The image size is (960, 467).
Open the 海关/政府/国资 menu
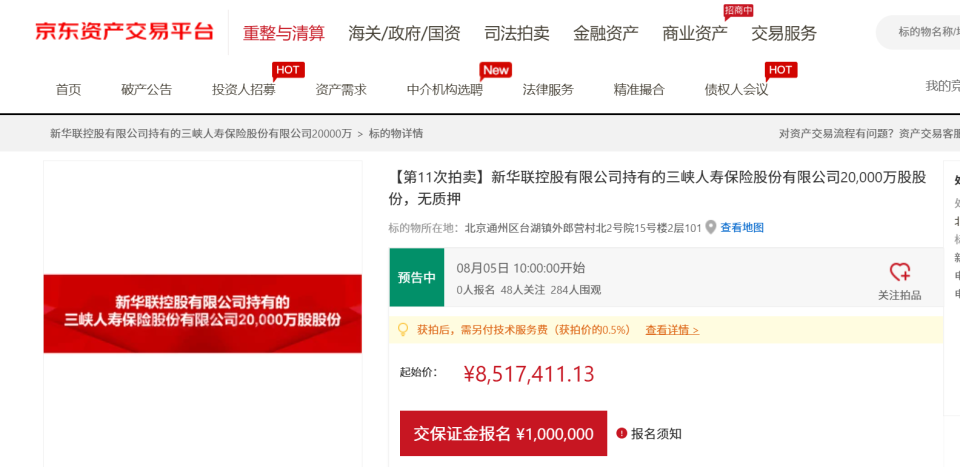[404, 33]
